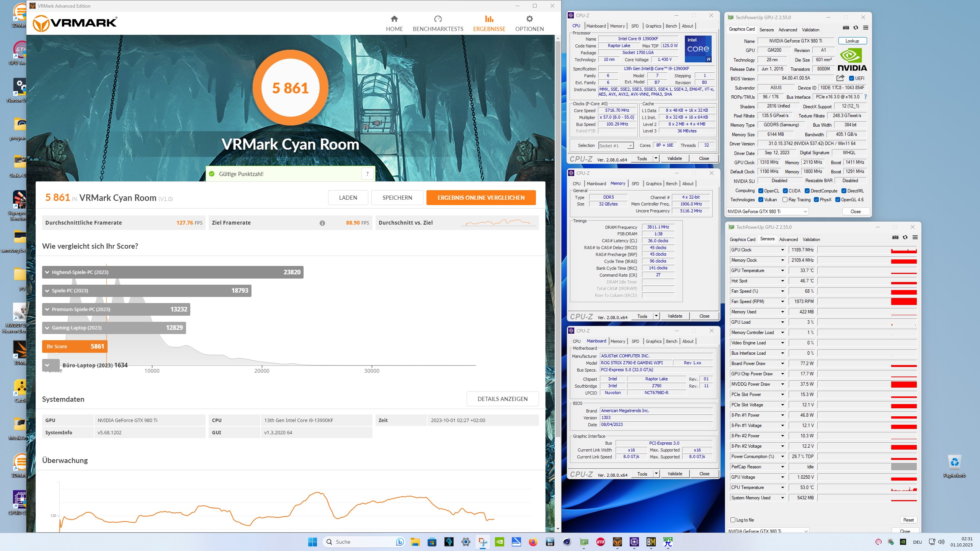The image size is (980, 551).
Task: Click the Cinebench sphere taskbar icon
Action: [x=567, y=542]
